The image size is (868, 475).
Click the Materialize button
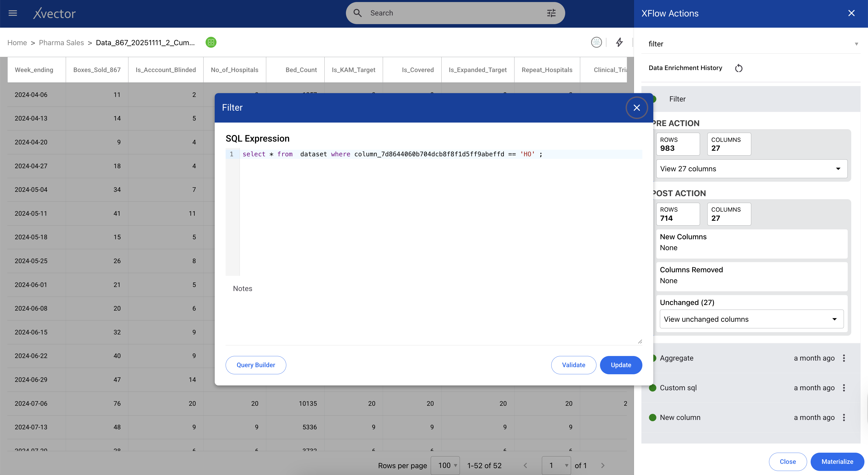(837, 462)
